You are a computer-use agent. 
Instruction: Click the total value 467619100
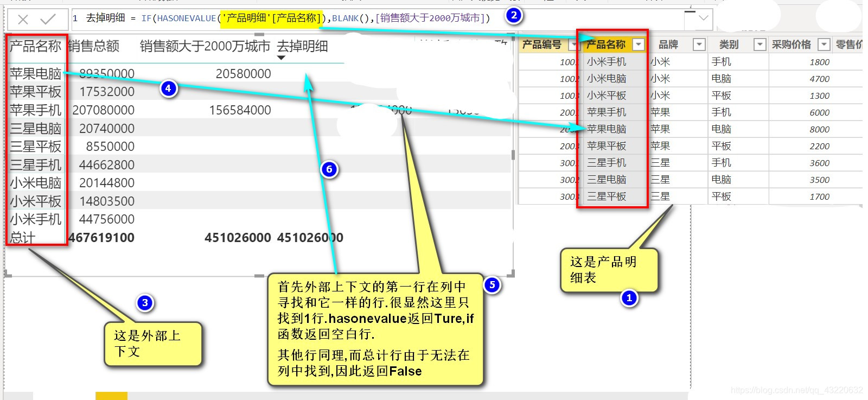101,238
